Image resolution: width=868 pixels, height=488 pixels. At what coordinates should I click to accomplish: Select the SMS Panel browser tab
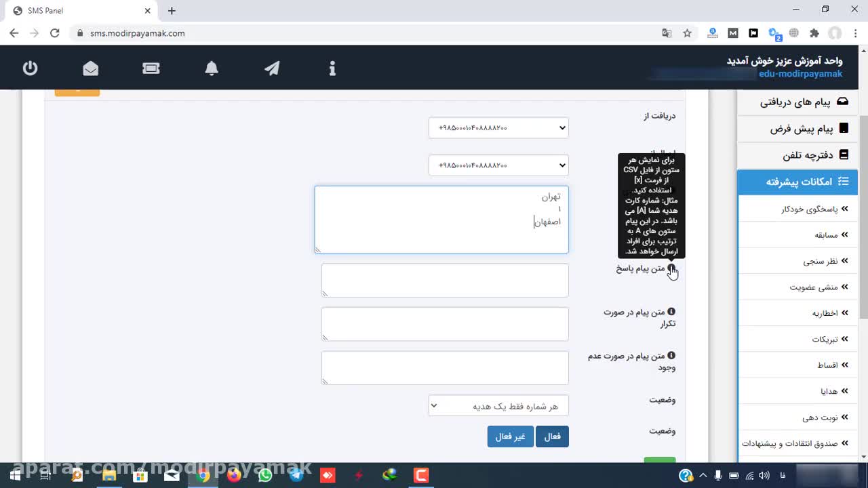(x=81, y=11)
